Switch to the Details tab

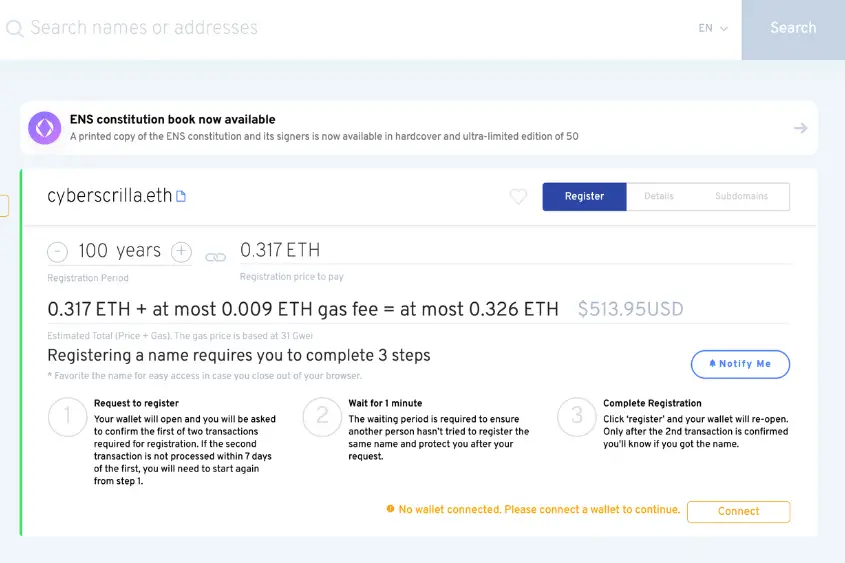pyautogui.click(x=659, y=196)
